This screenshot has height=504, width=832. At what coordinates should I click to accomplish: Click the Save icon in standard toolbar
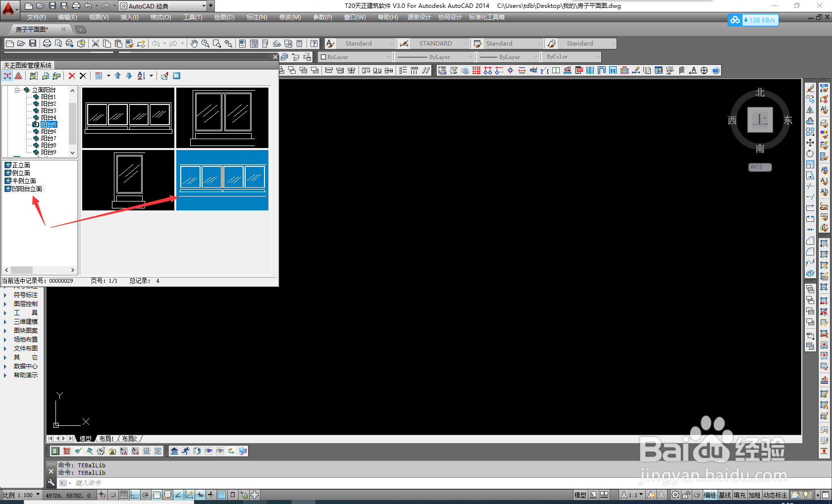32,44
